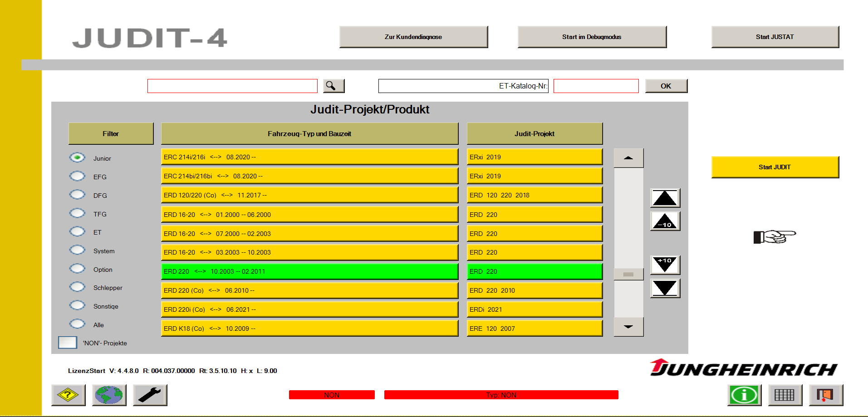The height and width of the screenshot is (417, 868).
Task: Click Start im Debugmodus button
Action: click(592, 37)
